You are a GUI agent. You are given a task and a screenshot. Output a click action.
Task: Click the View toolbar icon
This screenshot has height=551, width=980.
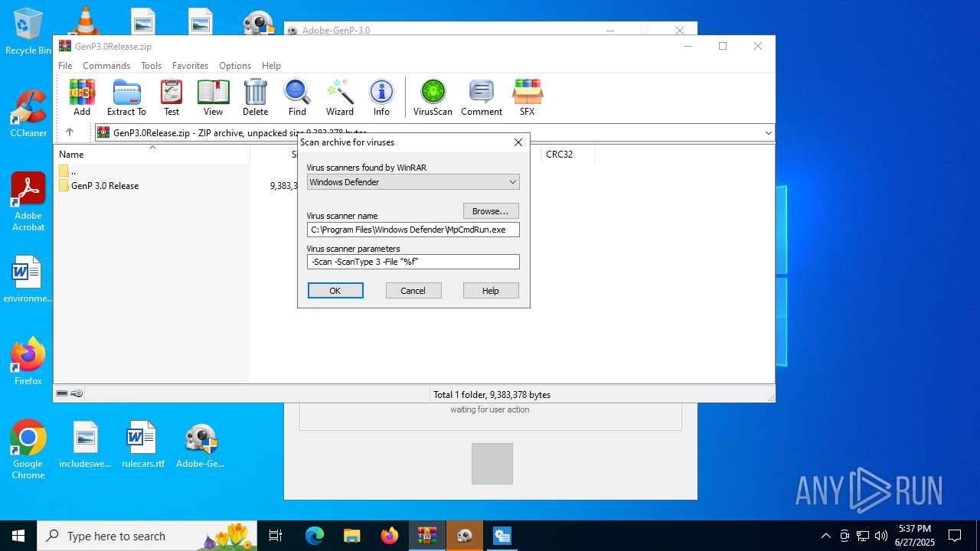click(213, 97)
